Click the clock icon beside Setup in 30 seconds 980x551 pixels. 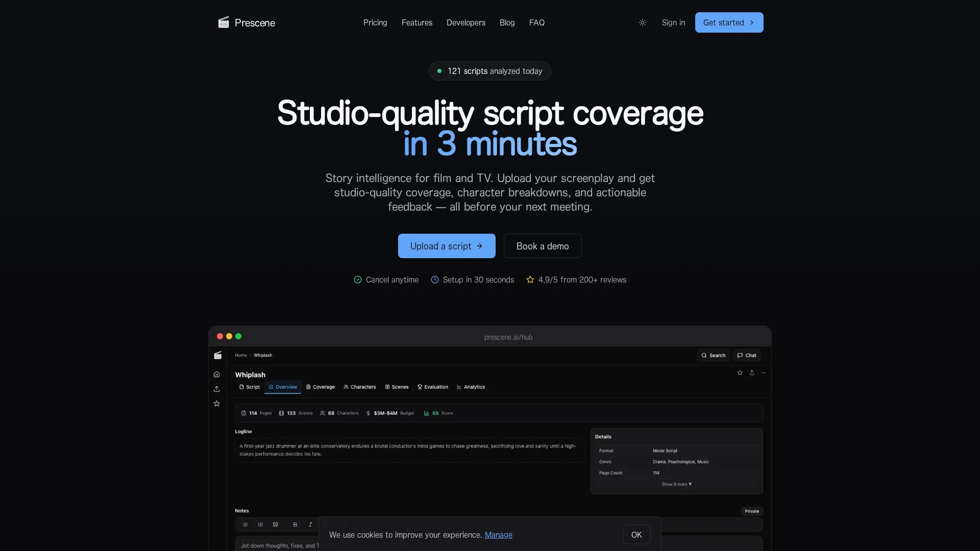click(435, 280)
